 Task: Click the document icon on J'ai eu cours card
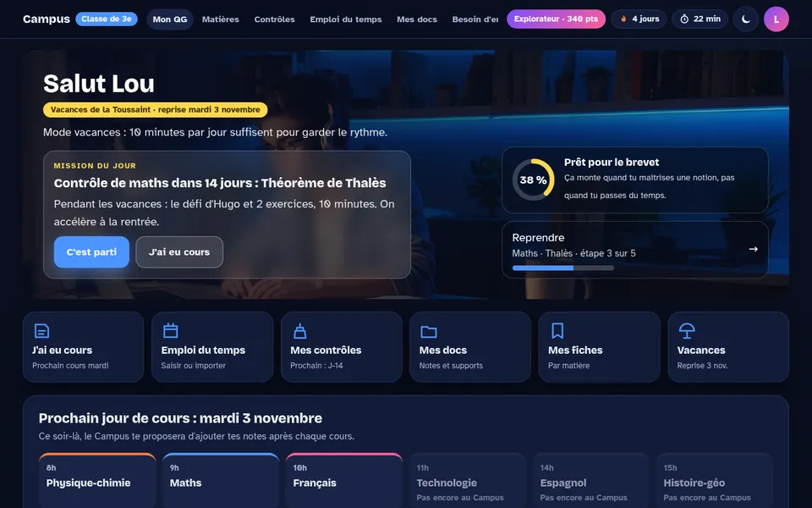point(41,331)
